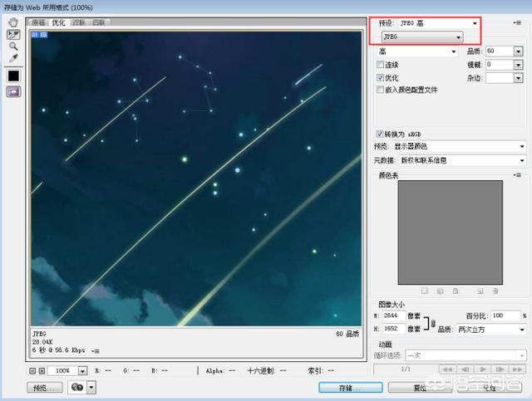Open the 品质 60 slider arrow
Viewport: 532px width, 401px height.
(x=518, y=51)
